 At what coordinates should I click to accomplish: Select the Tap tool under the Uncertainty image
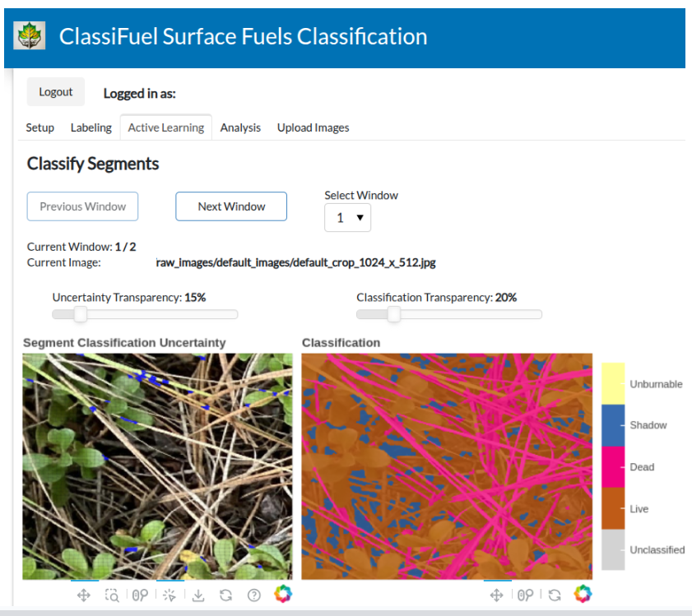(x=170, y=594)
